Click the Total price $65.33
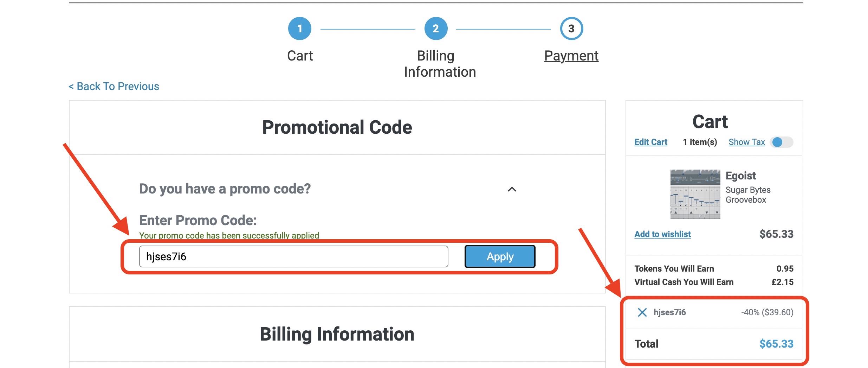The image size is (868, 368). [x=776, y=344]
